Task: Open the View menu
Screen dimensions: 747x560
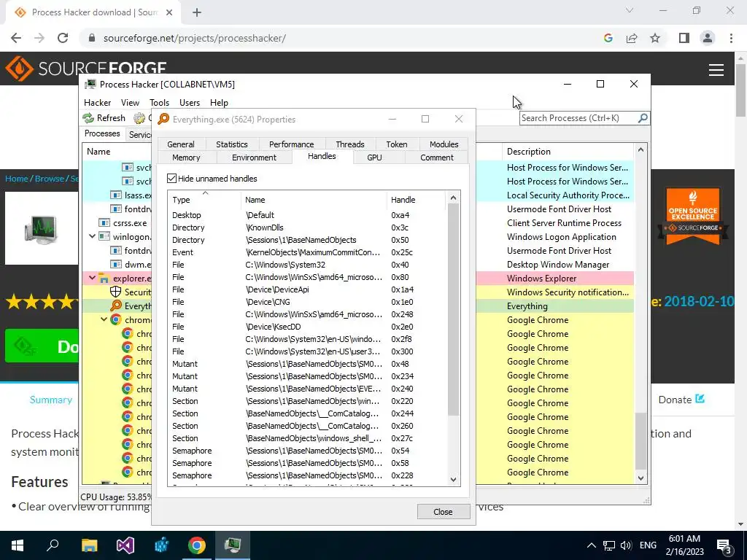Action: (x=130, y=102)
